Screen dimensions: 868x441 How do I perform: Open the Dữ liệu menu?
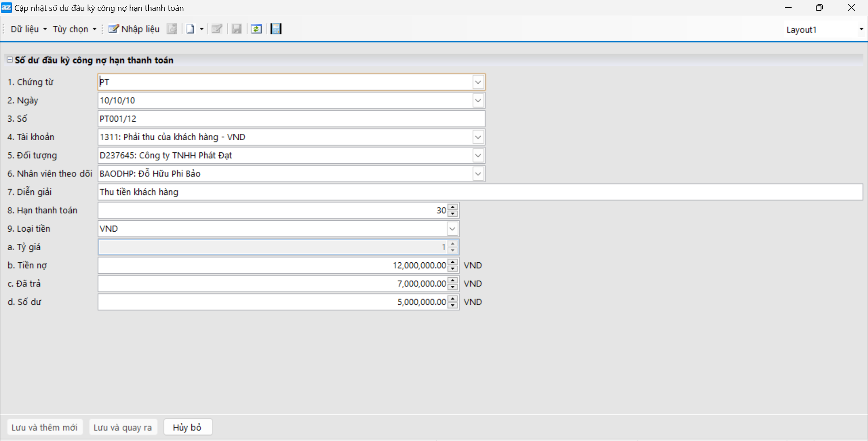click(28, 29)
